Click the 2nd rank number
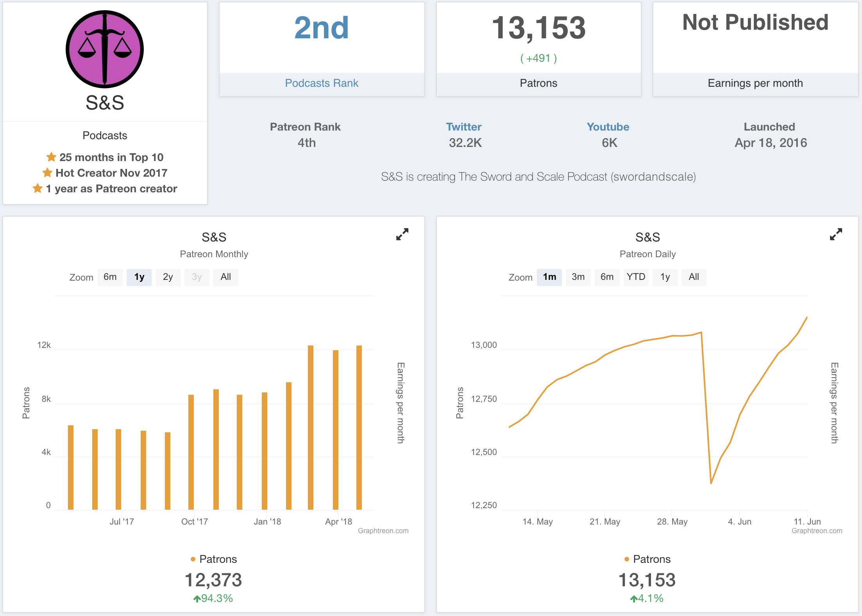Image resolution: width=862 pixels, height=616 pixels. pos(321,28)
